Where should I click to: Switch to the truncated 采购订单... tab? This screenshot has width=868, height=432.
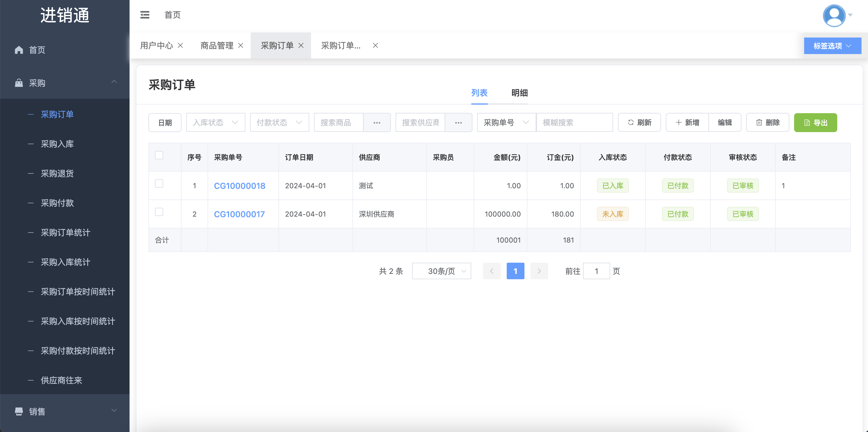point(341,46)
